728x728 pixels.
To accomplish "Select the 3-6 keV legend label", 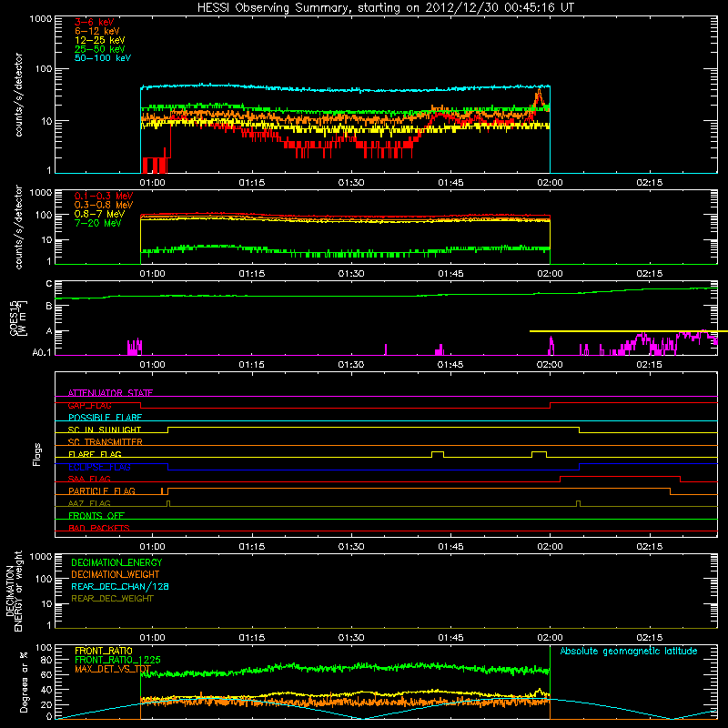I will (95, 22).
